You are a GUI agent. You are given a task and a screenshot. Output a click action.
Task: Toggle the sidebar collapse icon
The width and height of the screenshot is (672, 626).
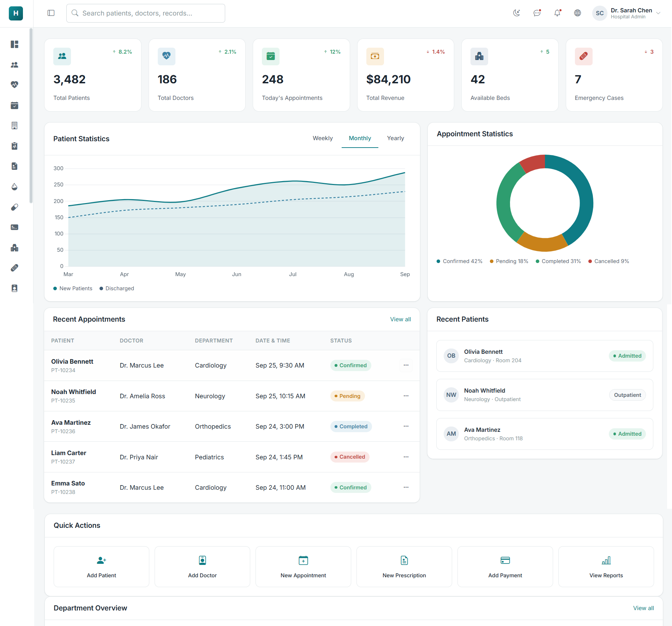[51, 13]
